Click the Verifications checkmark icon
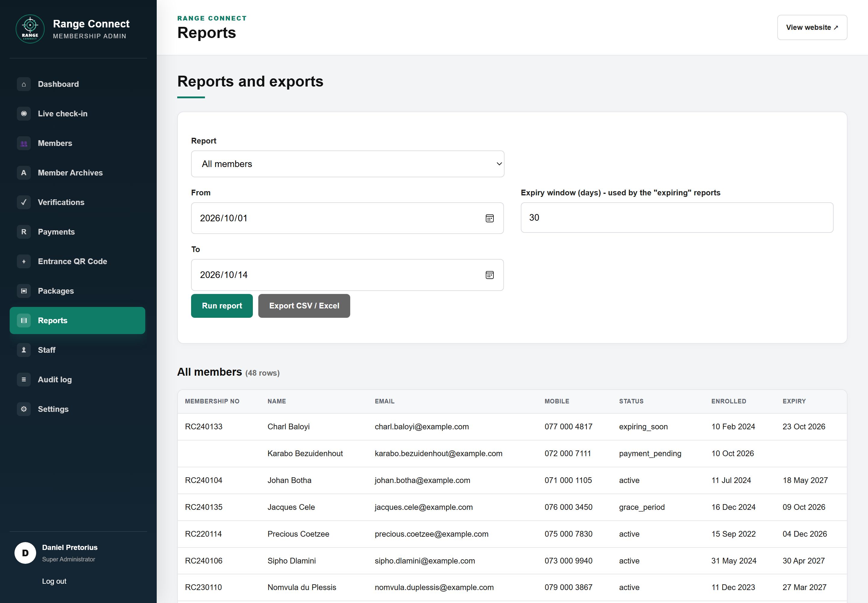Viewport: 868px width, 603px height. [x=24, y=202]
